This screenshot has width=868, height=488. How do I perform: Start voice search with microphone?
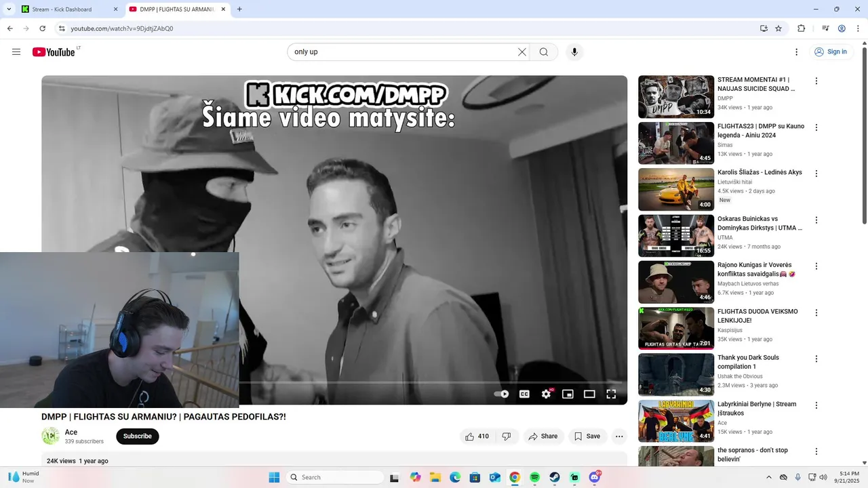574,52
